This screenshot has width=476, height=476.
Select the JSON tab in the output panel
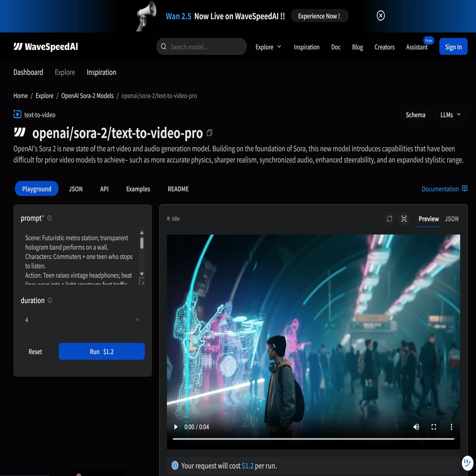[x=452, y=219]
